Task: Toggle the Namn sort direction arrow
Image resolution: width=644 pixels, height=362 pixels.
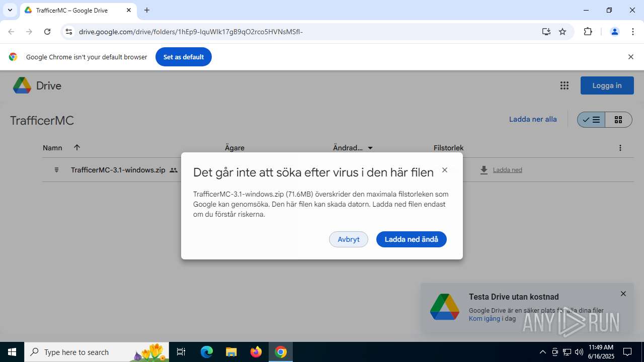Action: [77, 147]
